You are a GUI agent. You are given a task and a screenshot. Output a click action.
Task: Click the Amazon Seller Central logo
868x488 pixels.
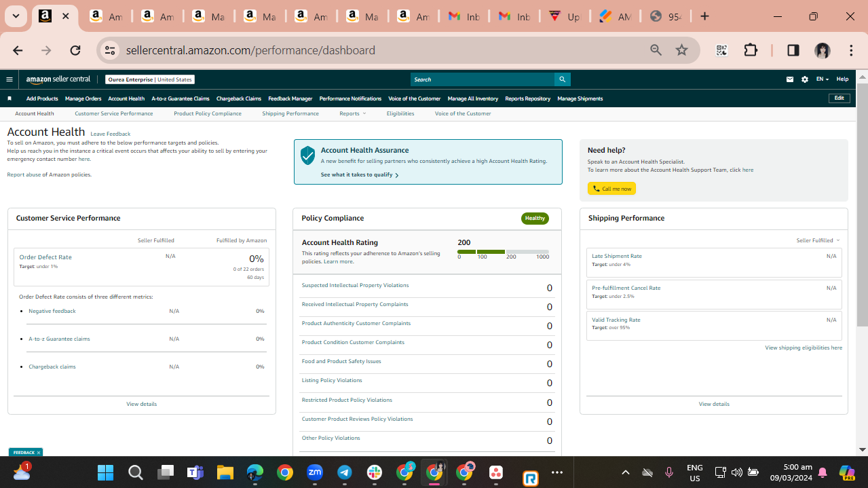pyautogui.click(x=58, y=79)
